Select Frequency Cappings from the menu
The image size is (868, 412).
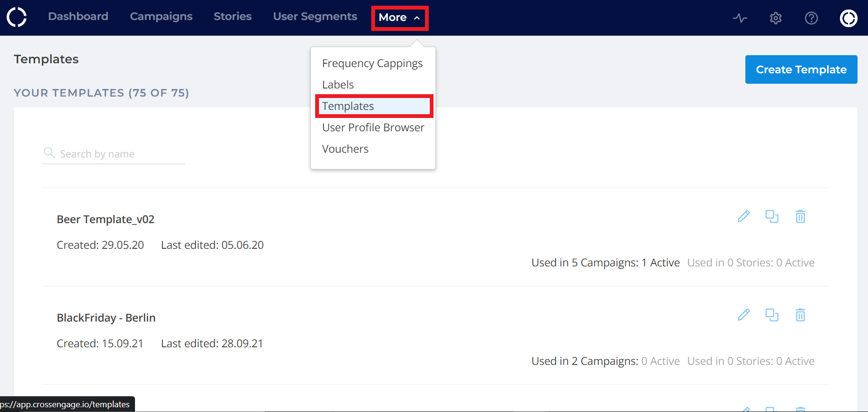(372, 63)
